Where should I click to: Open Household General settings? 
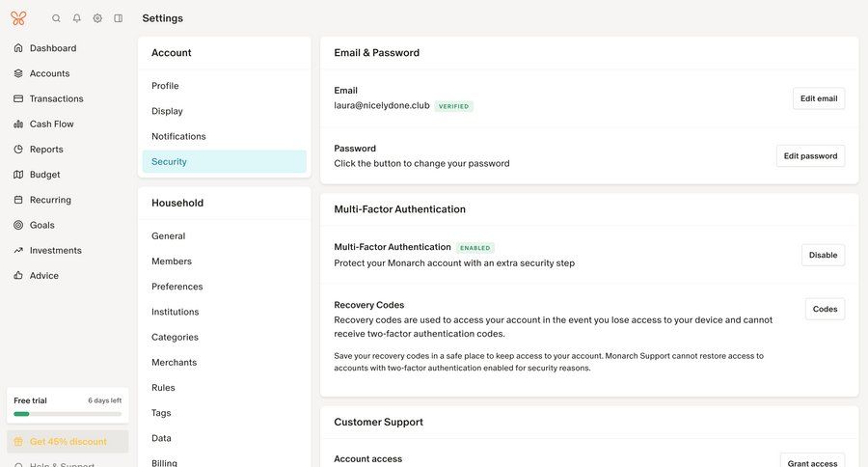point(224,236)
